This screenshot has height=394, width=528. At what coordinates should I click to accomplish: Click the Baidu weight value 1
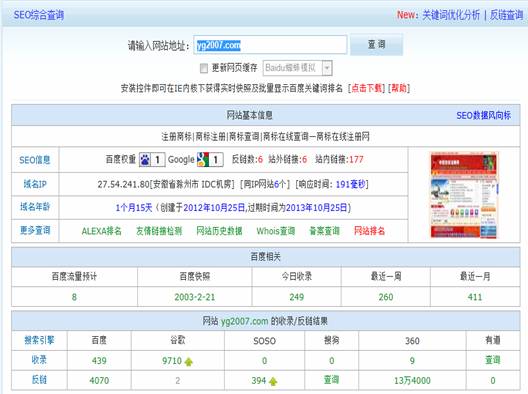point(158,160)
